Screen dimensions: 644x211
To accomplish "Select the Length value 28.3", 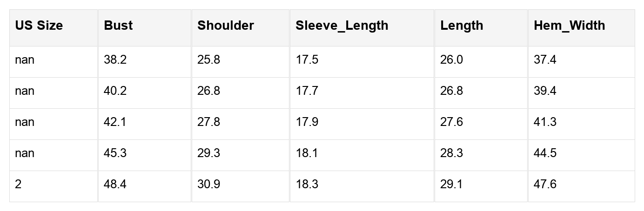I will click(x=451, y=153).
